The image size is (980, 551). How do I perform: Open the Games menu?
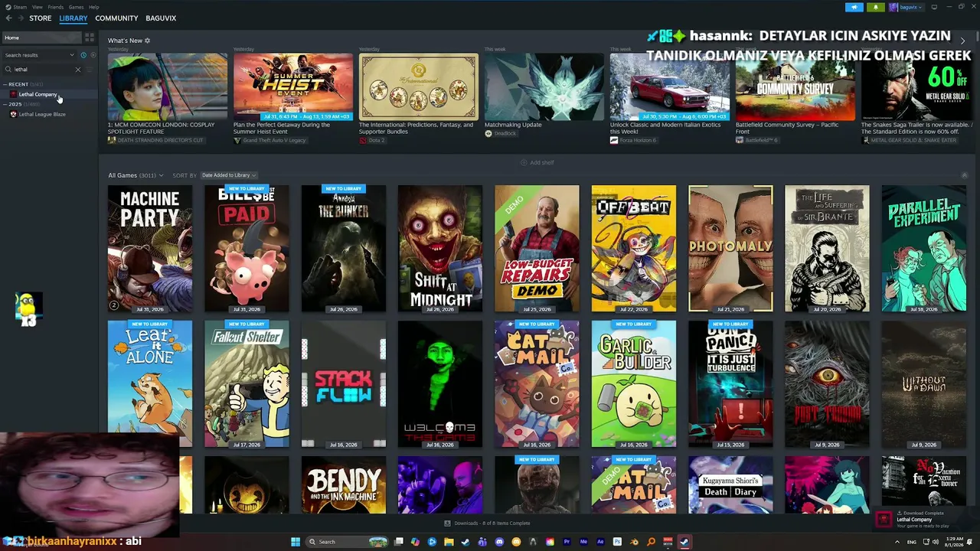tap(76, 7)
